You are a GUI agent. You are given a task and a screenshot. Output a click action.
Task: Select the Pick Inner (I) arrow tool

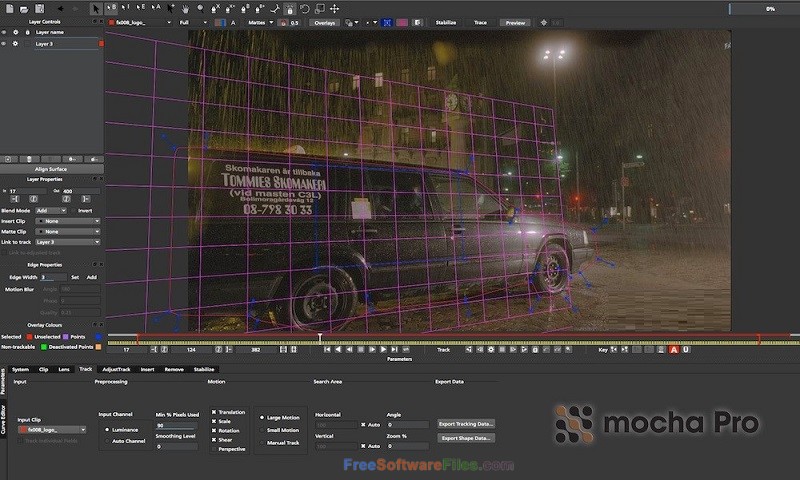click(x=126, y=9)
